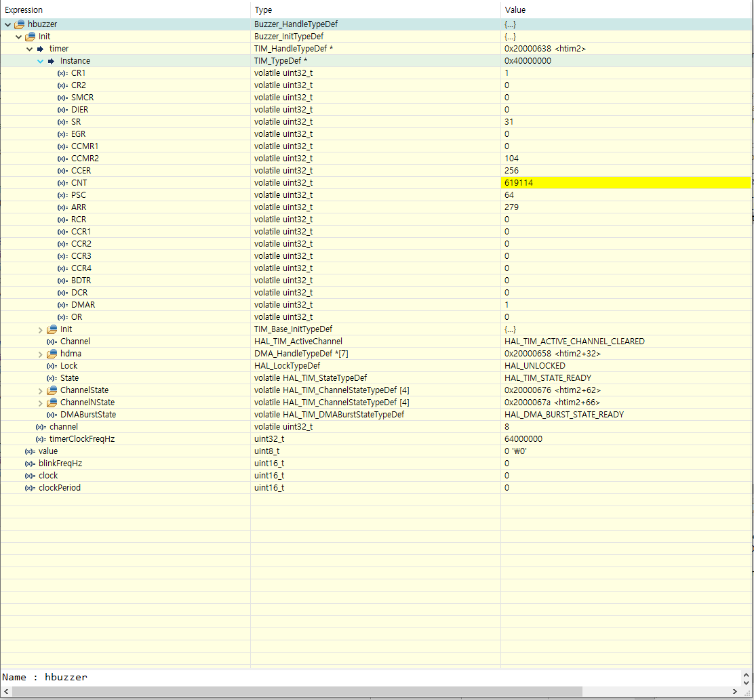Click the pointer arrow icon beside Instance
This screenshot has width=754, height=700.
point(51,60)
